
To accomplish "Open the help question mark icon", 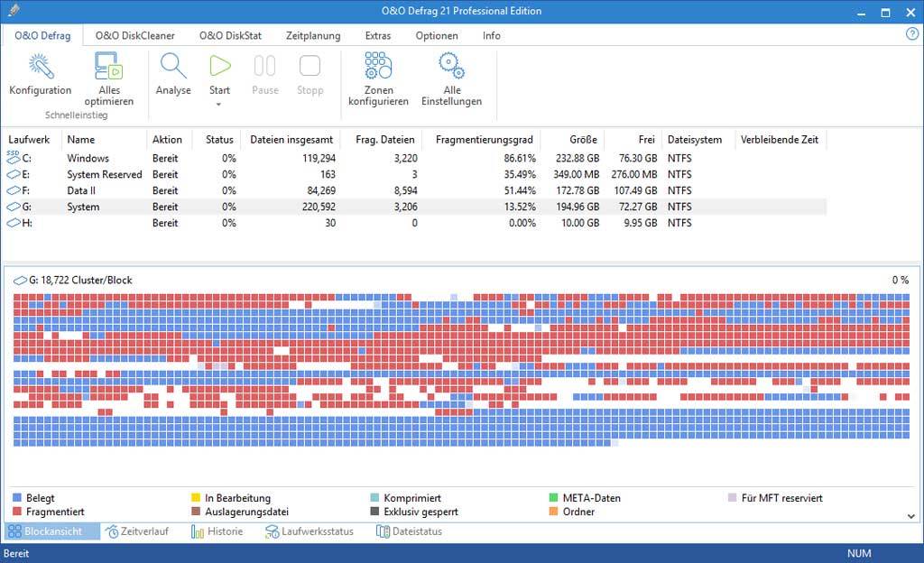I will (911, 33).
